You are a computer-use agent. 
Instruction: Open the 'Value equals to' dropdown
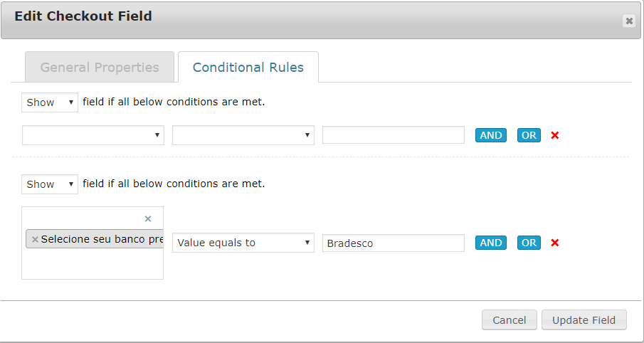[x=243, y=243]
